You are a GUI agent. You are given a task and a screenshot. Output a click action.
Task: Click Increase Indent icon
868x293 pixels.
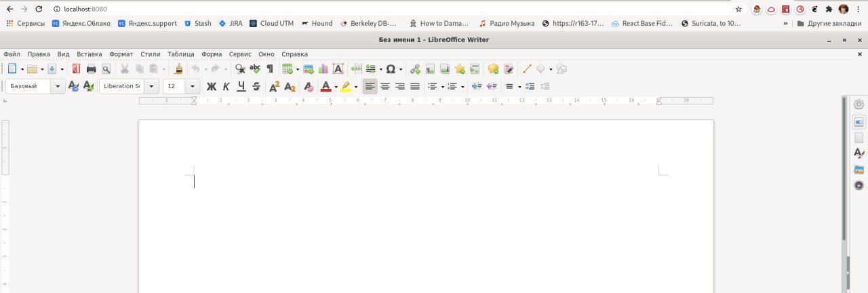pos(477,86)
